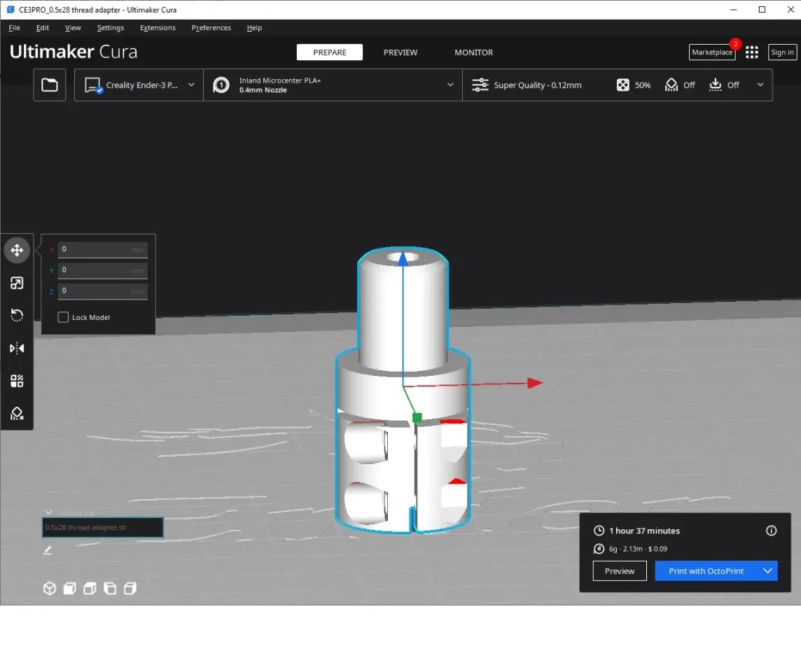
Task: Minimize the Cura window
Action: [x=734, y=10]
